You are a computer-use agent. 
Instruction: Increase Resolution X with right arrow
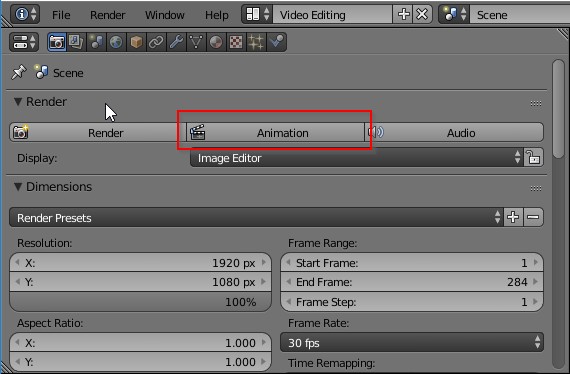tap(264, 262)
